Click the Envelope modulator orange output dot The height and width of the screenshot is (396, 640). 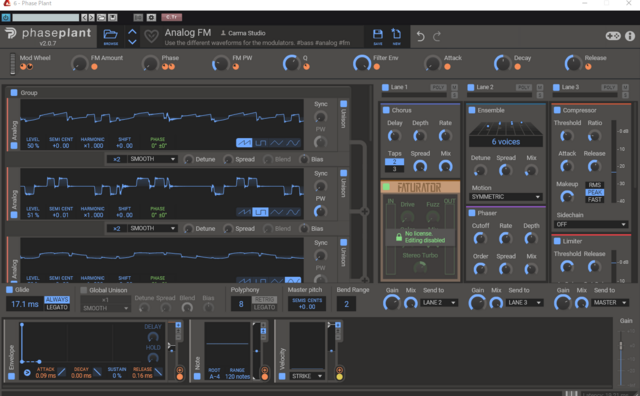[180, 376]
